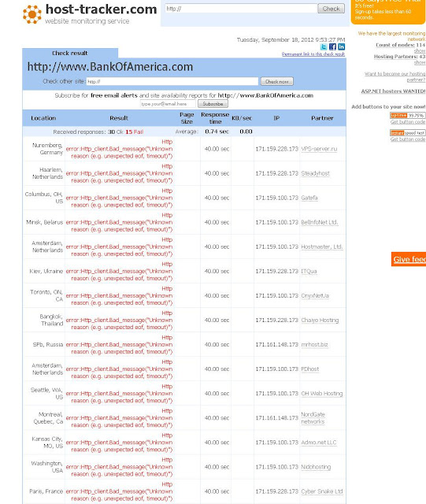Click the Check now button
426x504 pixels.
coord(277,81)
